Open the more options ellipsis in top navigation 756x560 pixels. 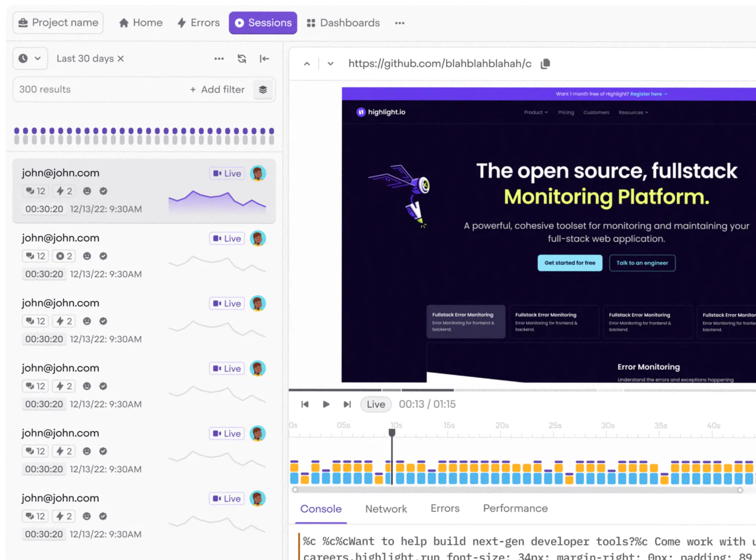coord(399,23)
